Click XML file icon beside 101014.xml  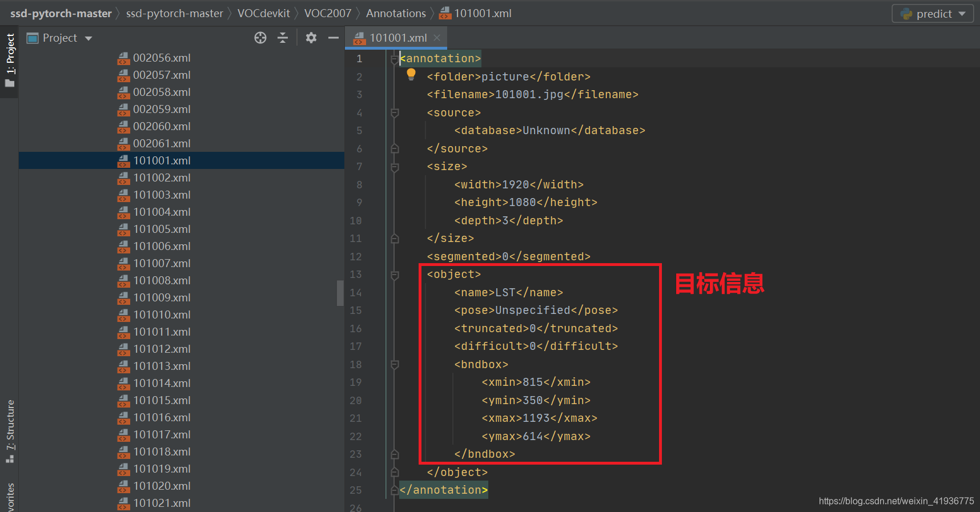coord(124,384)
